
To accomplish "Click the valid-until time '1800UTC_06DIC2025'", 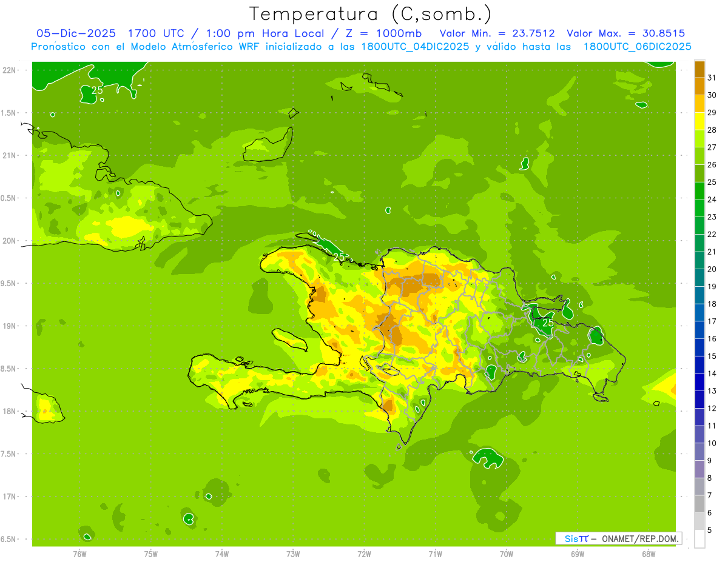I will coord(637,47).
